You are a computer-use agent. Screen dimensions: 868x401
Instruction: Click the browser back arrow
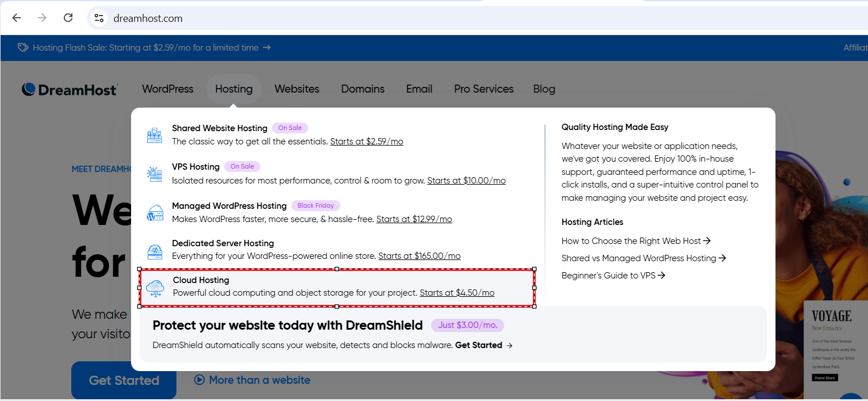point(16,18)
